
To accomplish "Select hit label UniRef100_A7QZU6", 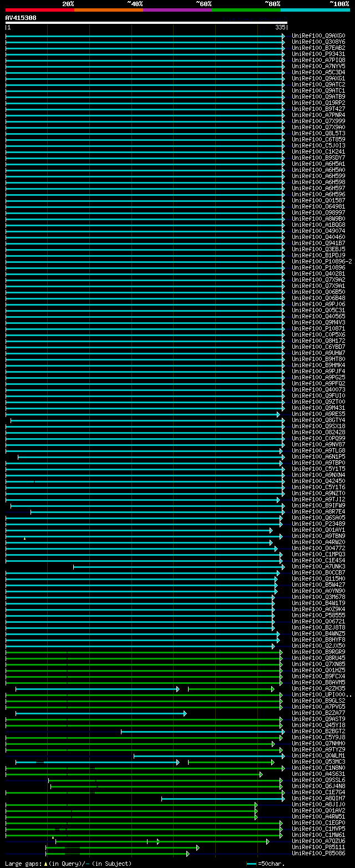I will 318,841.
